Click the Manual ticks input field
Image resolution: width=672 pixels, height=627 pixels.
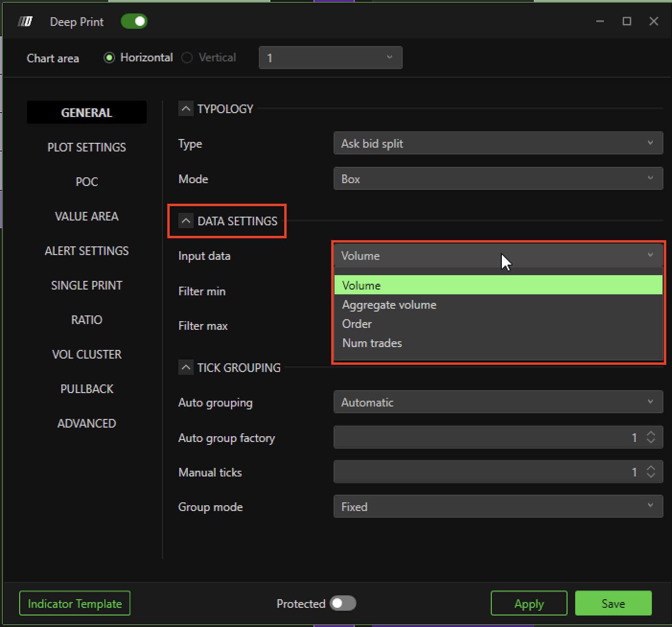(484, 472)
